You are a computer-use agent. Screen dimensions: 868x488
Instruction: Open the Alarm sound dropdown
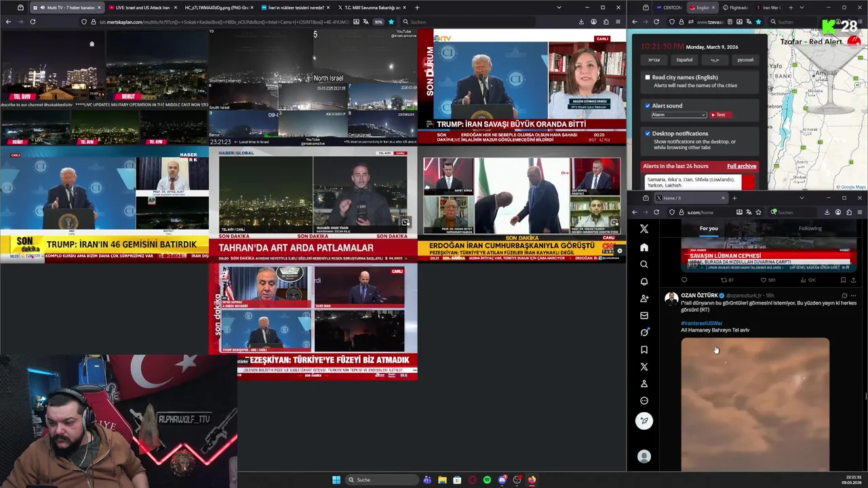click(x=679, y=115)
